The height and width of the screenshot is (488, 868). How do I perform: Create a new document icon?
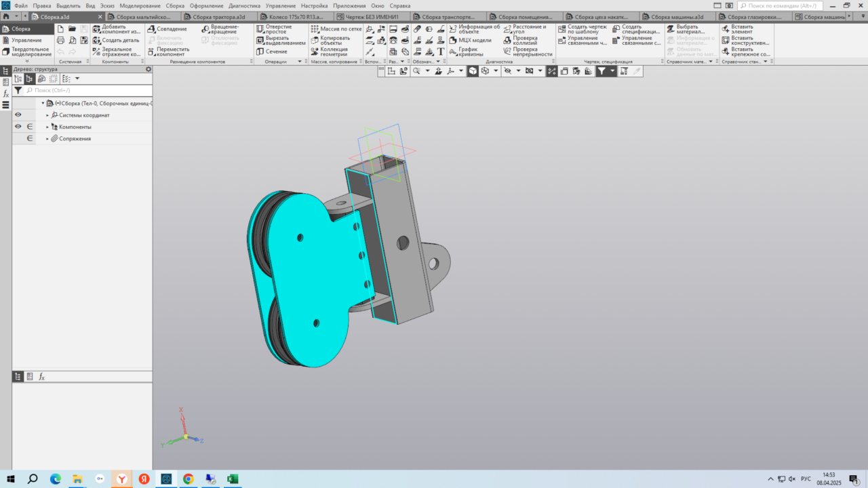click(60, 29)
